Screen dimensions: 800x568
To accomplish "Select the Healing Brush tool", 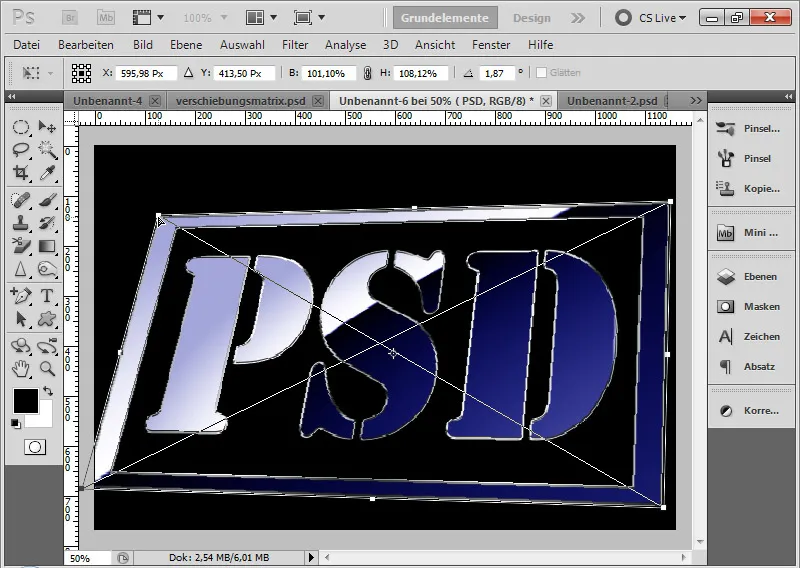I will 20,200.
